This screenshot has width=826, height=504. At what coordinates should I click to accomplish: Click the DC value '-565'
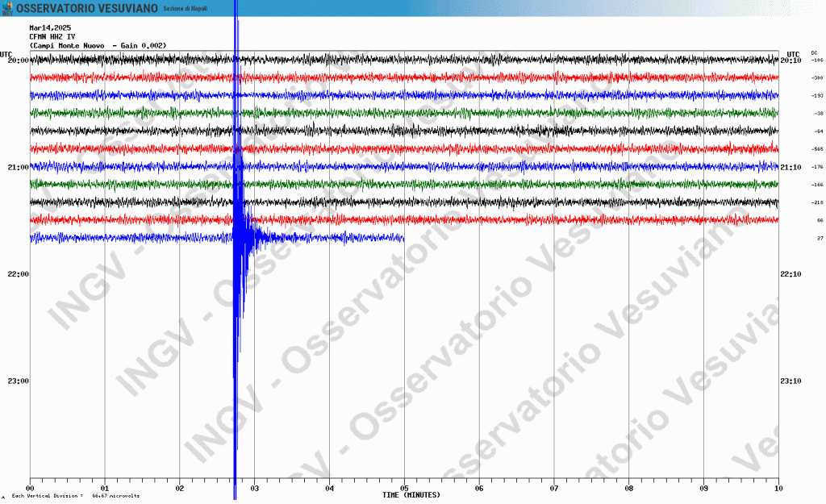coord(818,149)
